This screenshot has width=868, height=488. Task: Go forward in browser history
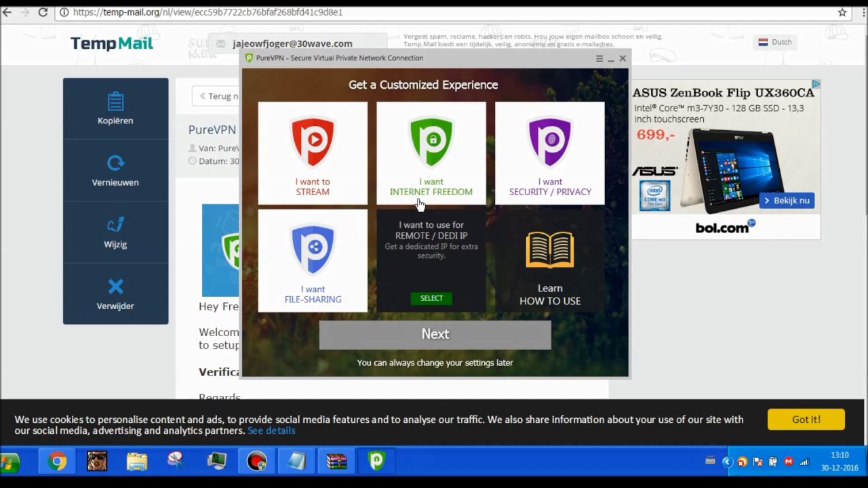(24, 12)
